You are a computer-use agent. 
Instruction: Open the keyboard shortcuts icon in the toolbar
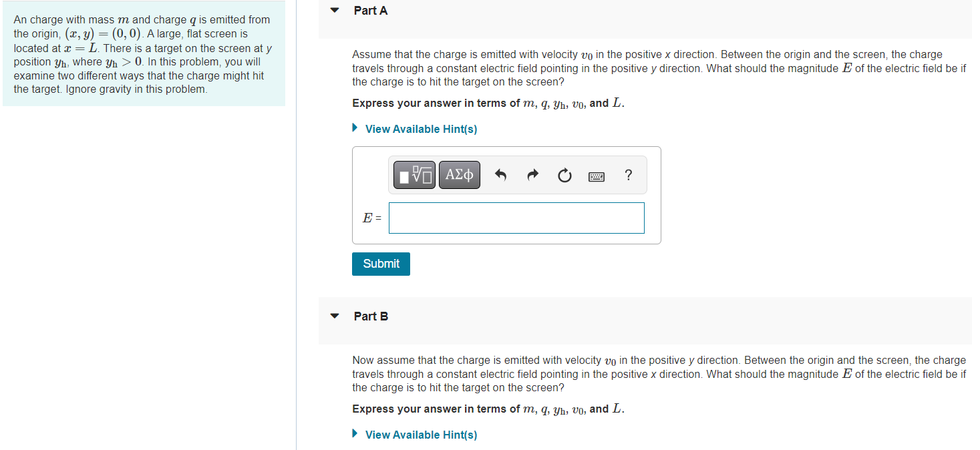pos(596,175)
